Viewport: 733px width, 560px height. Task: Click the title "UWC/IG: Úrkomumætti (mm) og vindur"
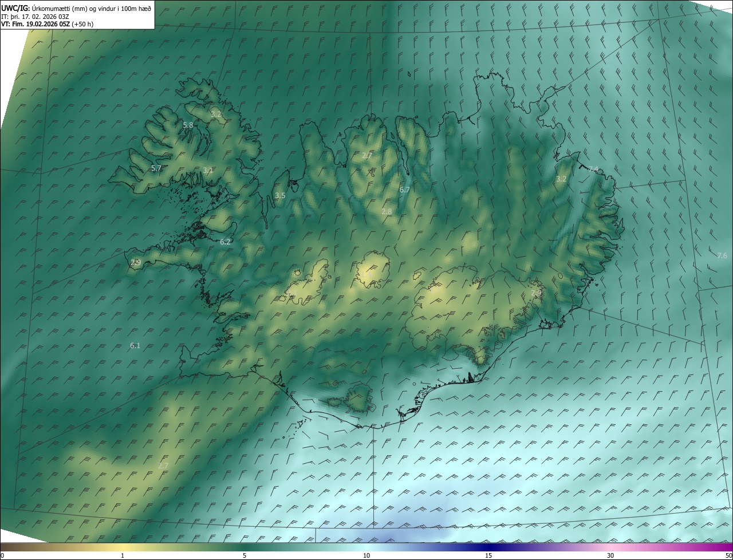76,8
